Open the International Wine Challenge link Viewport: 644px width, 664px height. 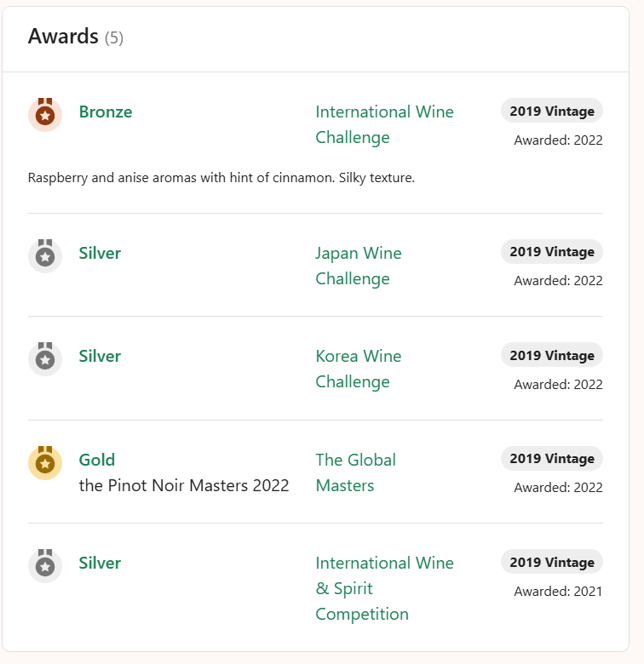pyautogui.click(x=384, y=124)
